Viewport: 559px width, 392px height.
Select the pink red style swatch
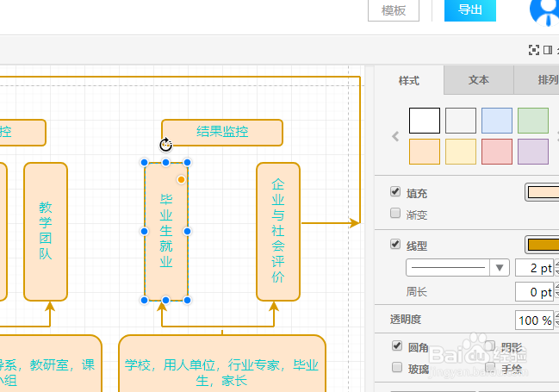[497, 152]
